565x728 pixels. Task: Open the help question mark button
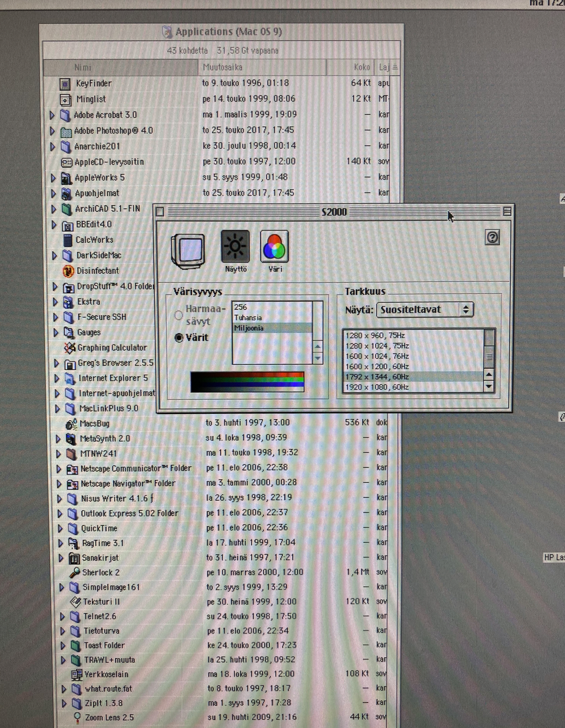tap(493, 237)
